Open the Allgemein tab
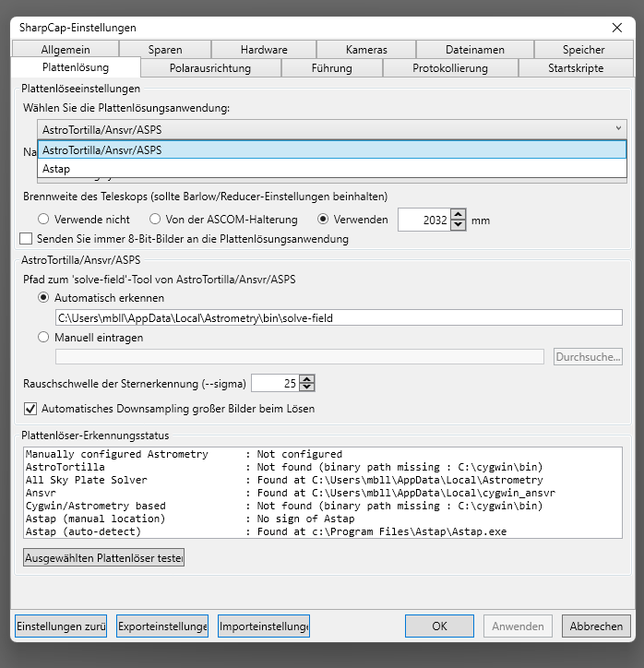 pos(66,50)
